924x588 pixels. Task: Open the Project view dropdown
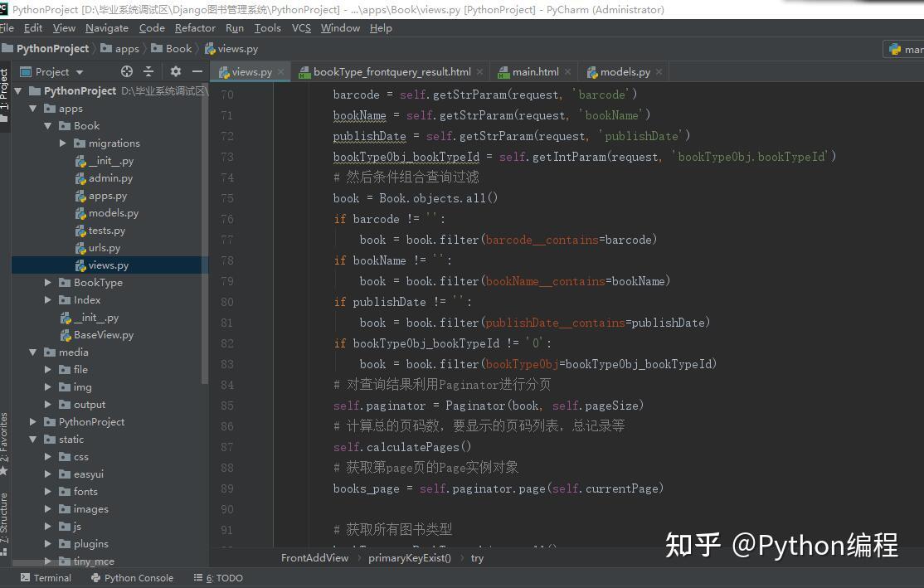[x=78, y=71]
